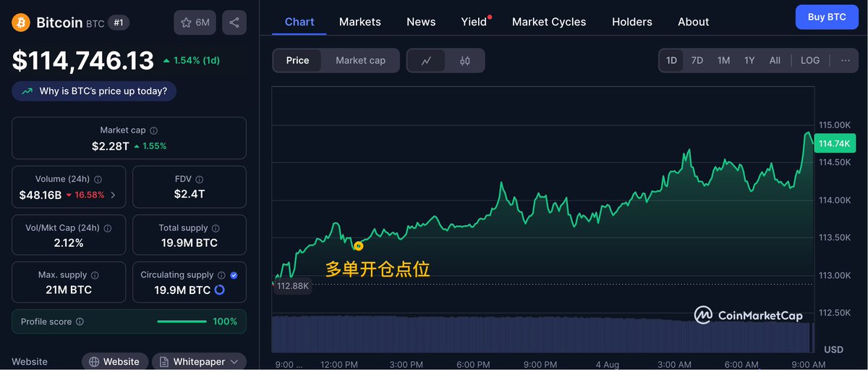Click the 21M BTC max supply value
The height and width of the screenshot is (370, 868).
coord(69,290)
